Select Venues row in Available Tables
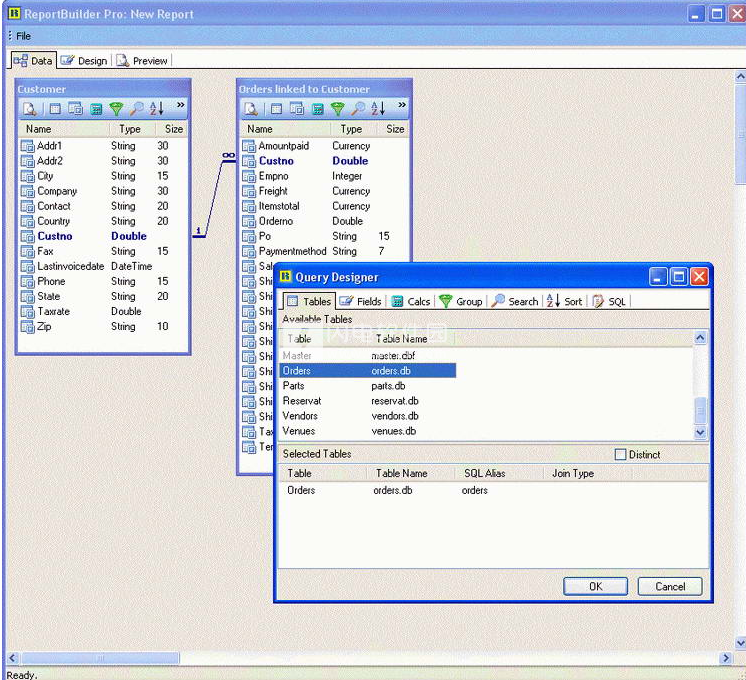Image resolution: width=746 pixels, height=680 pixels. (x=368, y=431)
